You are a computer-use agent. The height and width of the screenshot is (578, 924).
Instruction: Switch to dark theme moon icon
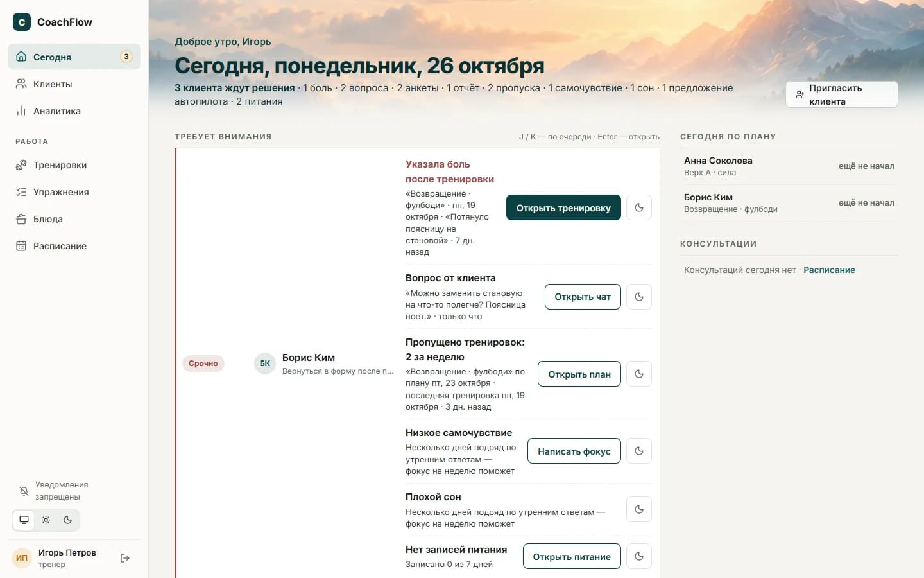pos(67,520)
